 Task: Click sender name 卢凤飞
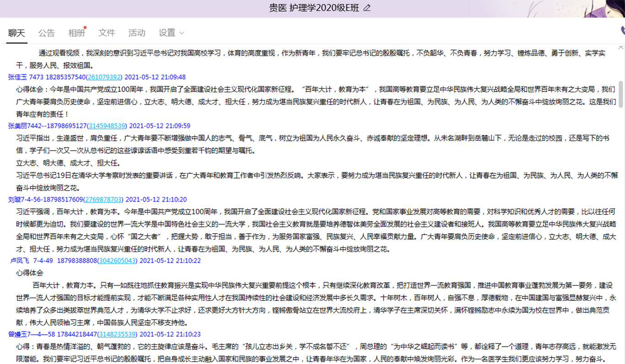click(x=20, y=261)
